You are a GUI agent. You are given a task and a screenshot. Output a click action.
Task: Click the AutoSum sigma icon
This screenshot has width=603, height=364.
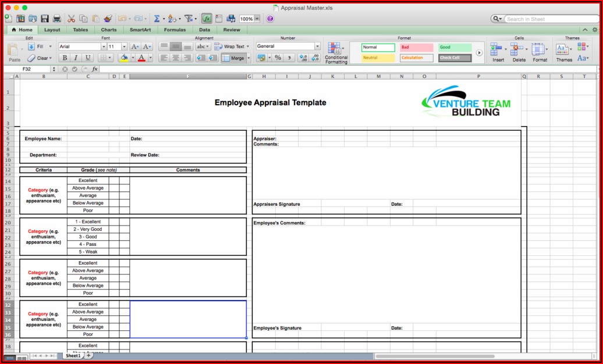click(x=157, y=19)
